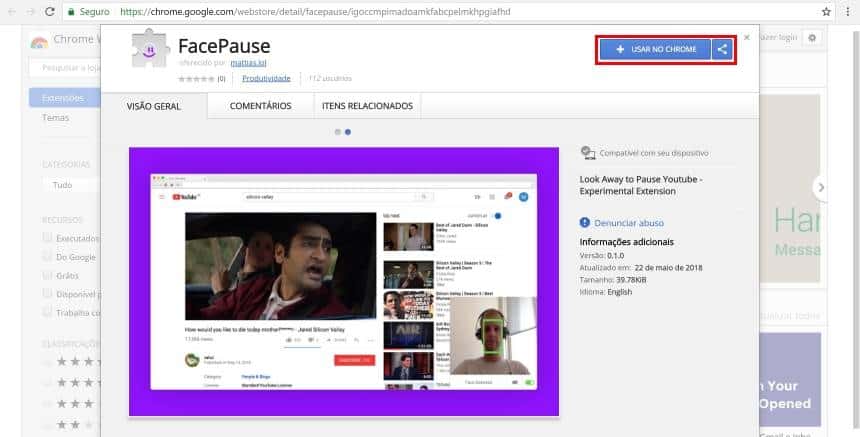Click the FacePause title heading
The height and width of the screenshot is (437, 860).
[224, 46]
